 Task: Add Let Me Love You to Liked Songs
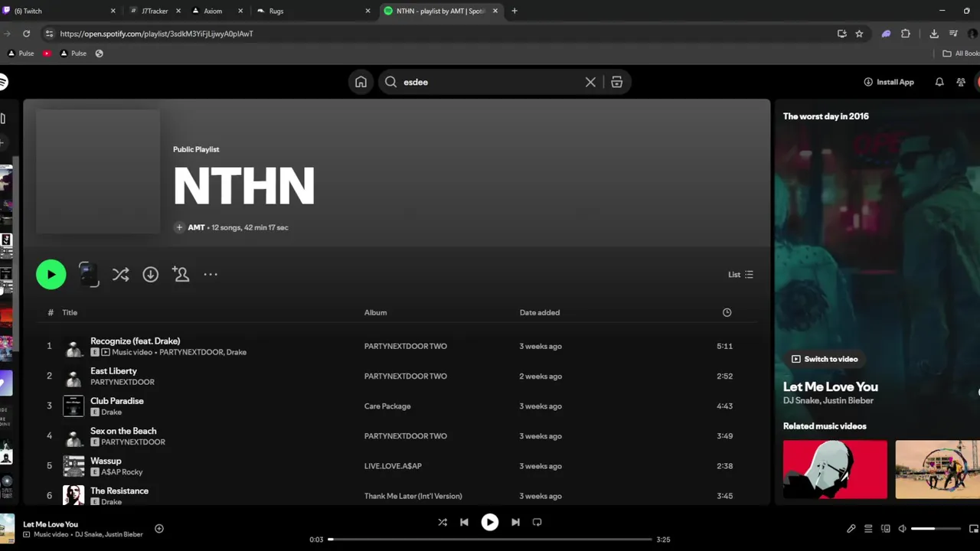159,529
